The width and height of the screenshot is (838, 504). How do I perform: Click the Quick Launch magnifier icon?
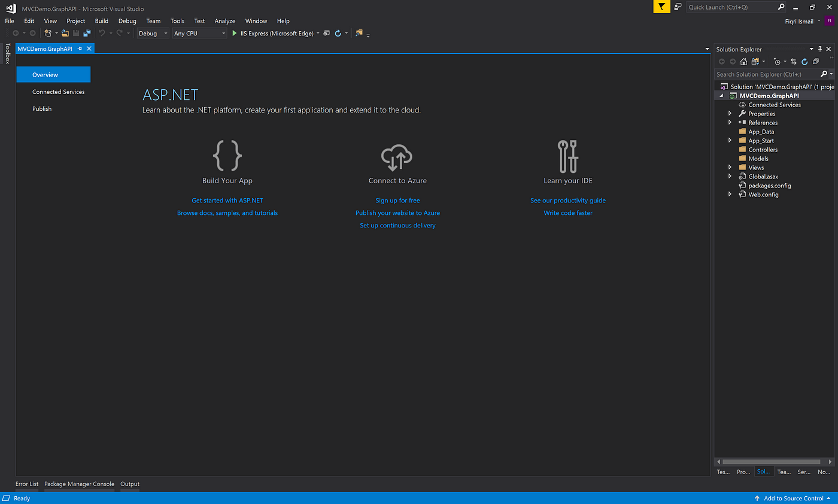pos(781,7)
